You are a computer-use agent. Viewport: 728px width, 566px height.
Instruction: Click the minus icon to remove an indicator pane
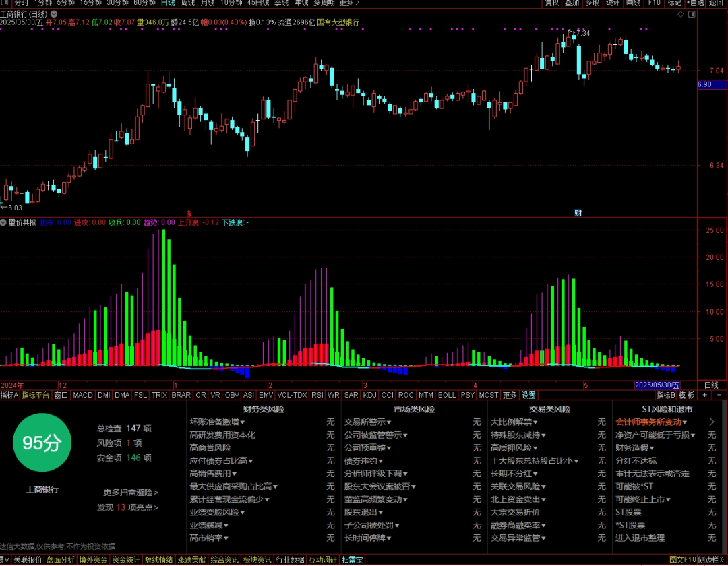(x=719, y=395)
